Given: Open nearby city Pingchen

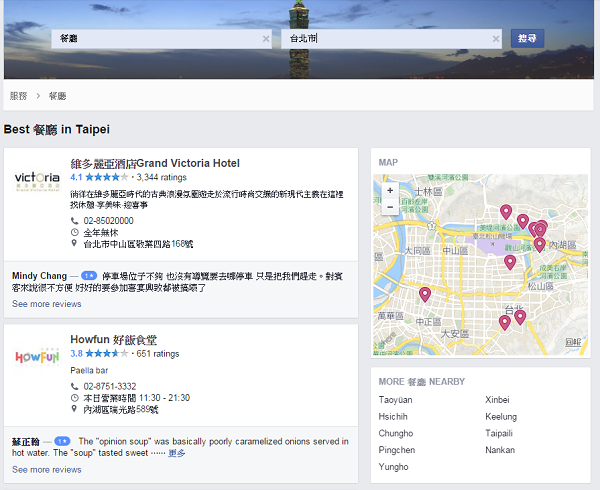Looking at the screenshot, I should coord(397,450).
